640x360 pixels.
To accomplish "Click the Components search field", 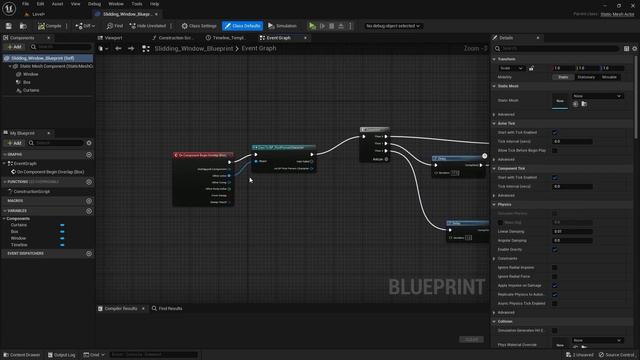I will click(x=61, y=47).
